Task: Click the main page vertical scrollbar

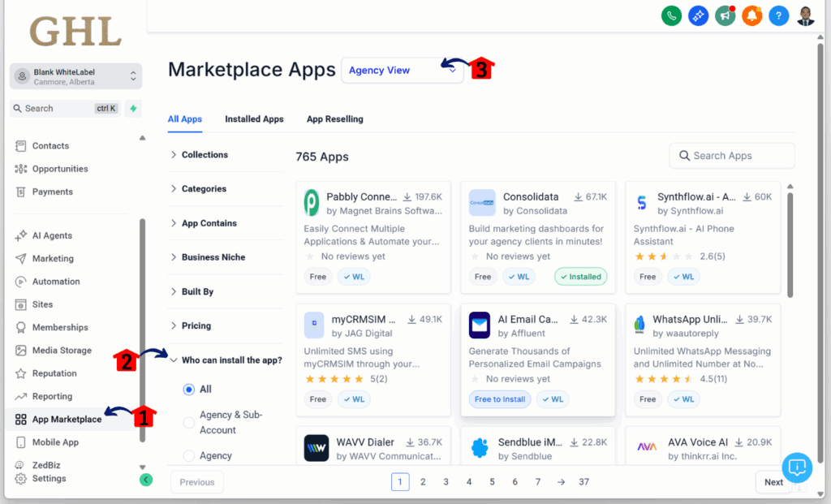Action: (820, 254)
